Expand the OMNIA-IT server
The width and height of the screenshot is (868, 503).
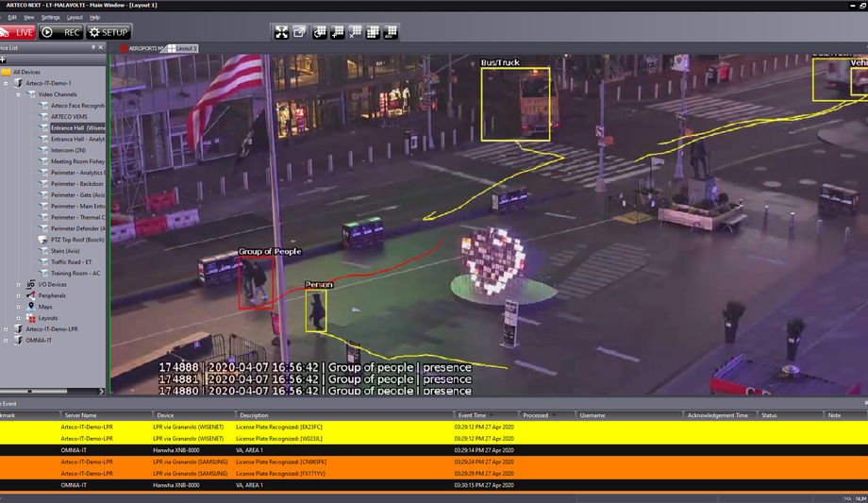(6, 341)
